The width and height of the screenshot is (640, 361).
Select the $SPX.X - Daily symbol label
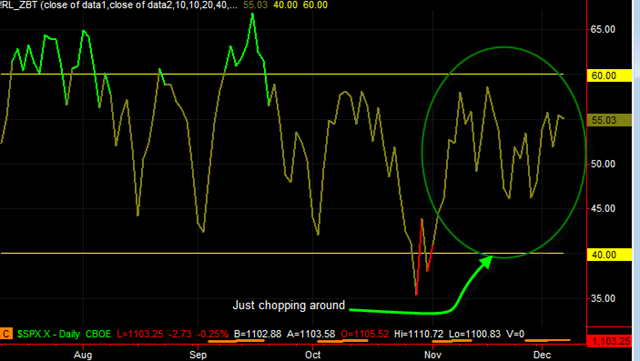(x=49, y=334)
